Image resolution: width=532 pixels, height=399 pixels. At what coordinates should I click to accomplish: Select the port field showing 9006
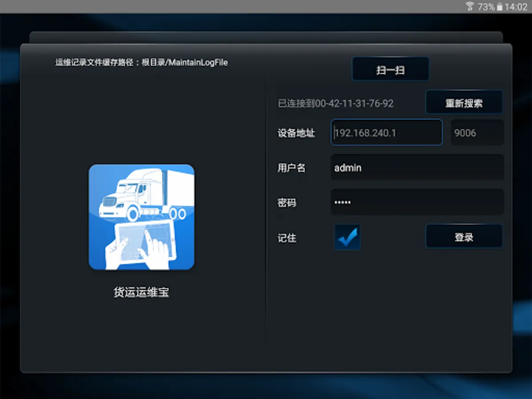477,133
